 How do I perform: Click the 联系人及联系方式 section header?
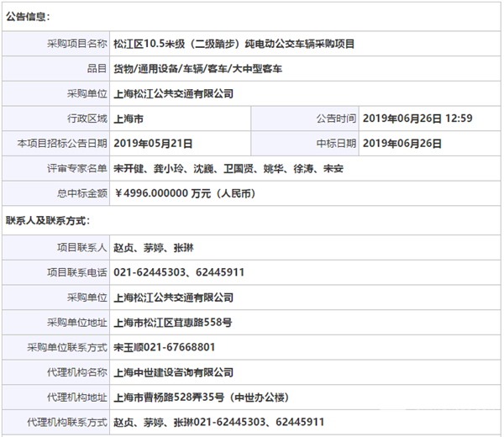pyautogui.click(x=47, y=220)
